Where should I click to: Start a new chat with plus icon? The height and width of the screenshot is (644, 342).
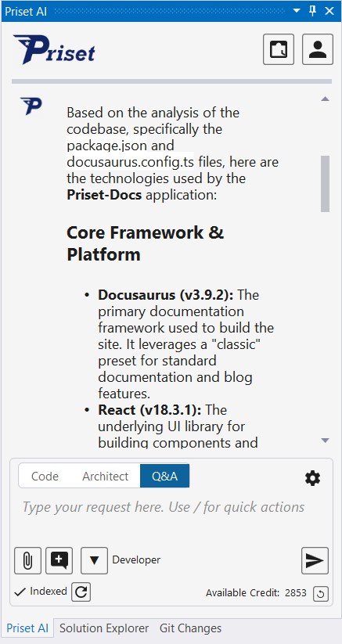coord(59,560)
